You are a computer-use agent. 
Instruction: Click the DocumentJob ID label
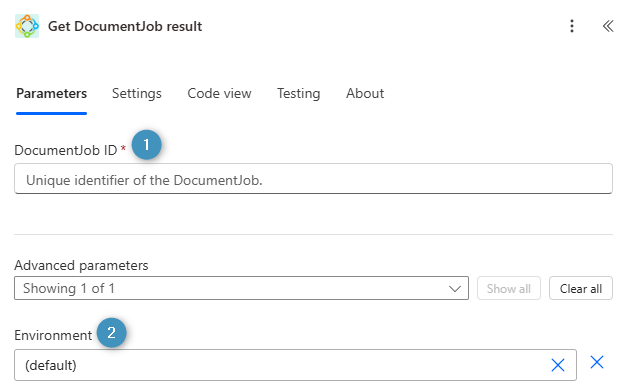point(66,150)
